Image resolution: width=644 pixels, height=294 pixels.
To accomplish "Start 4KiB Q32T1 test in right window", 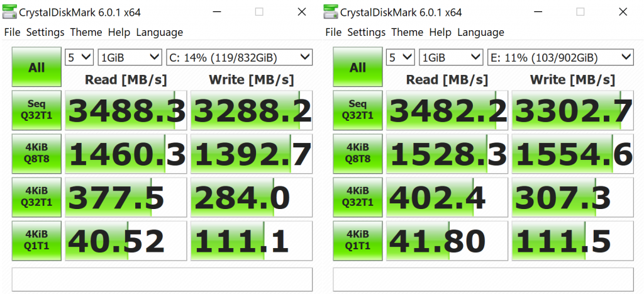I will click(358, 197).
